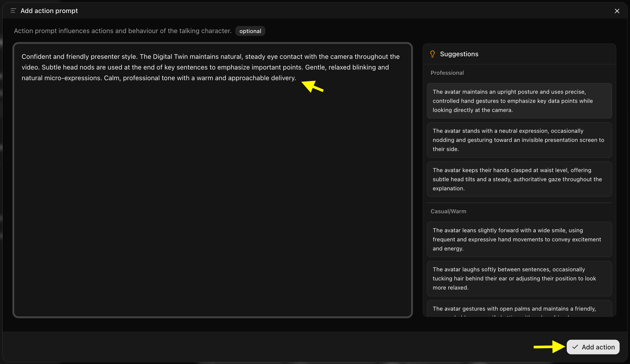The height and width of the screenshot is (364, 630).
Task: Click the Add action button
Action: pos(593,347)
